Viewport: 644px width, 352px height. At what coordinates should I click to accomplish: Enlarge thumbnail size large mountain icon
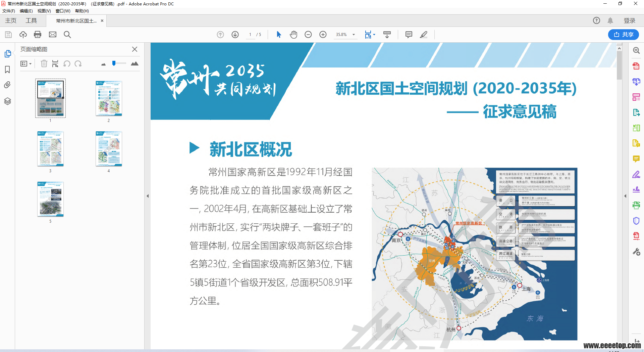[135, 63]
